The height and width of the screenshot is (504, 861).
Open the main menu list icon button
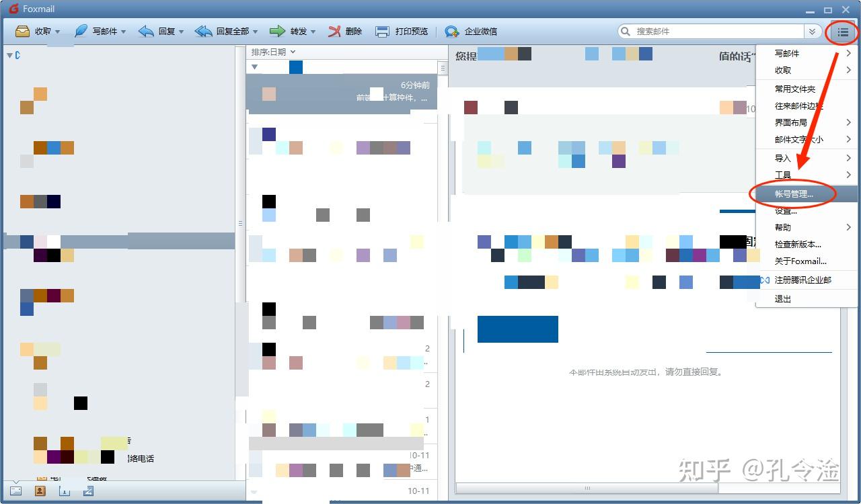[x=843, y=32]
